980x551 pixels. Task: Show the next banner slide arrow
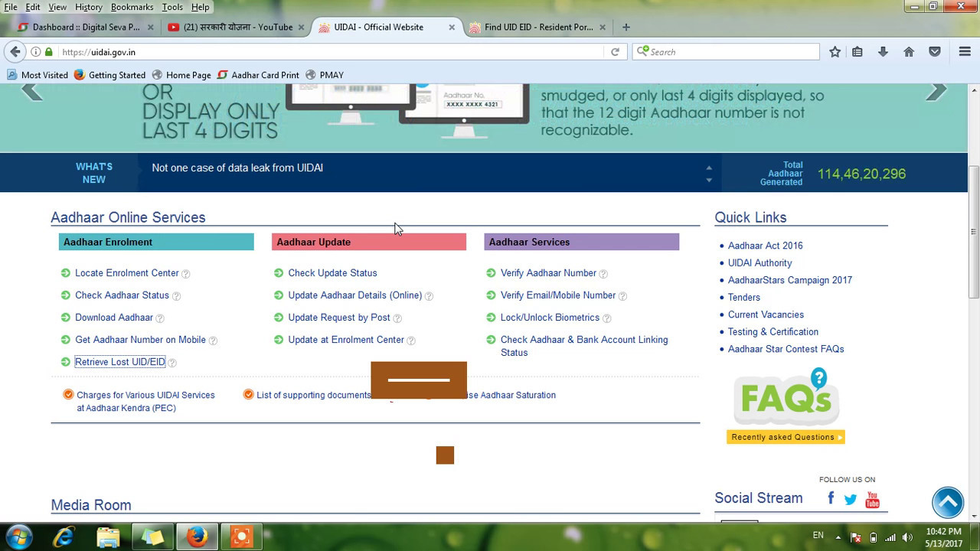tap(936, 91)
